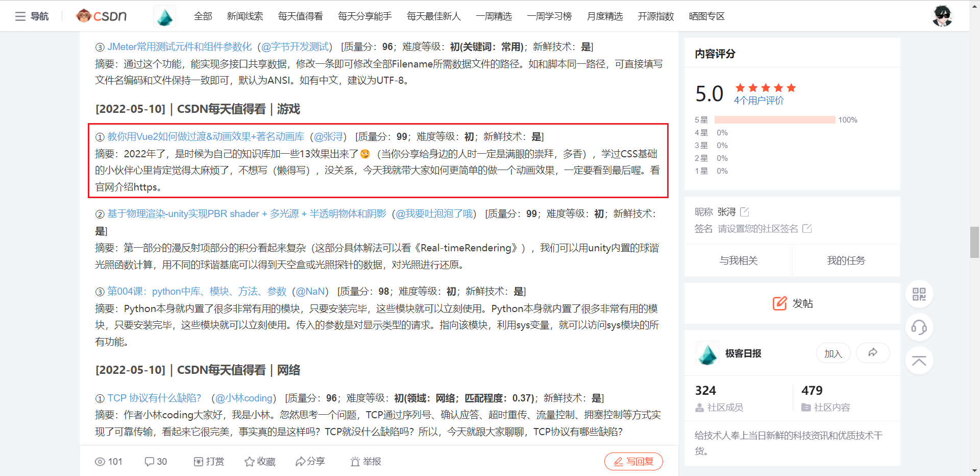Visit the @张浔 author link
980x476 pixels.
tap(328, 137)
